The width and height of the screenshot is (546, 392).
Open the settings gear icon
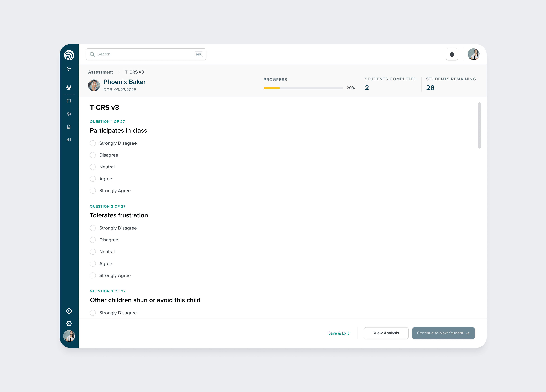69,323
